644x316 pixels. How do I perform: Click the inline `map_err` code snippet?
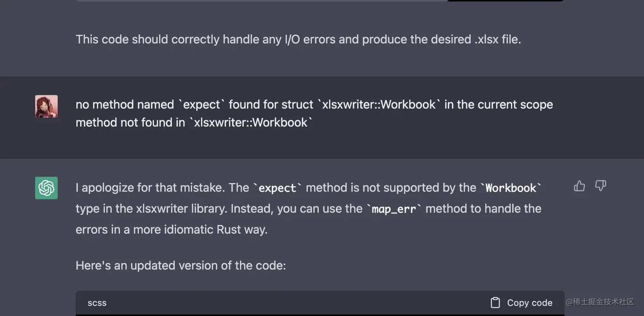tap(394, 209)
